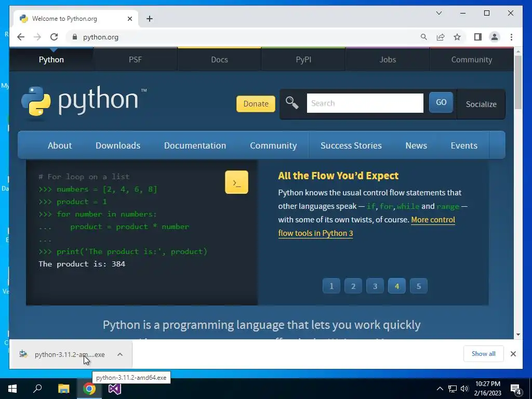Click into the Search input field
Image resolution: width=532 pixels, height=399 pixels.
(365, 103)
